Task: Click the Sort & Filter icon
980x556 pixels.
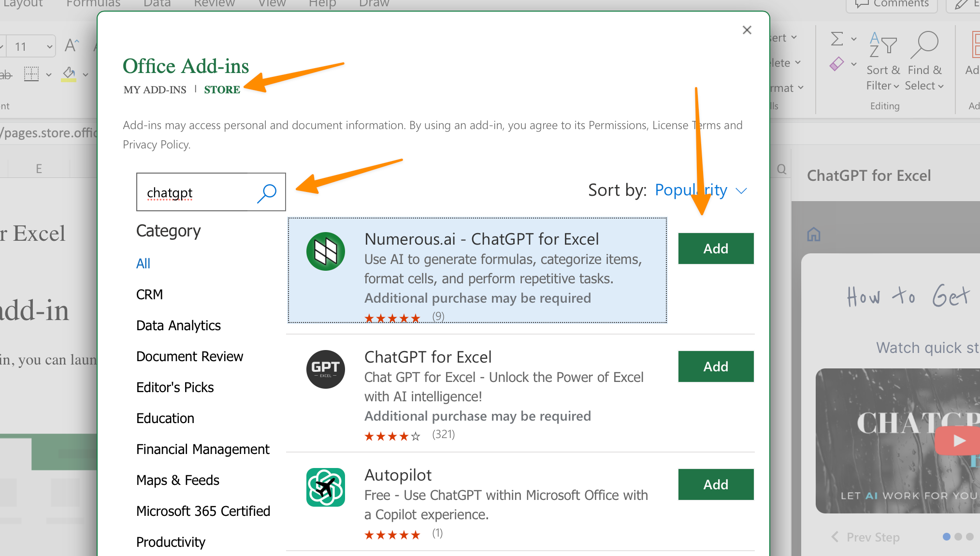Action: (882, 44)
